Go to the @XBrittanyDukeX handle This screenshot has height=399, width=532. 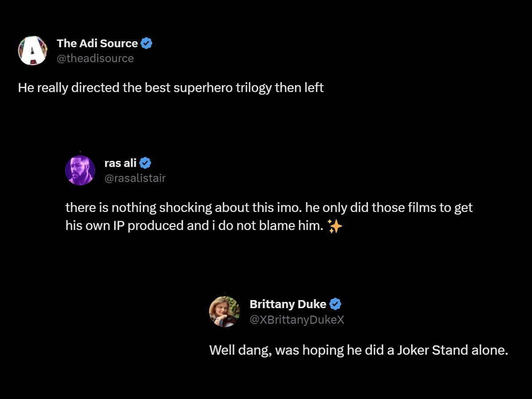click(297, 320)
